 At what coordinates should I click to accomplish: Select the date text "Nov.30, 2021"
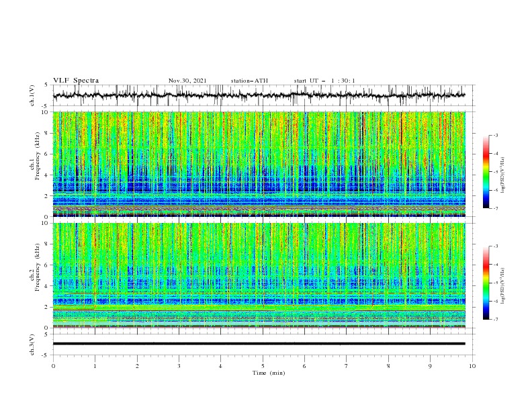point(187,81)
